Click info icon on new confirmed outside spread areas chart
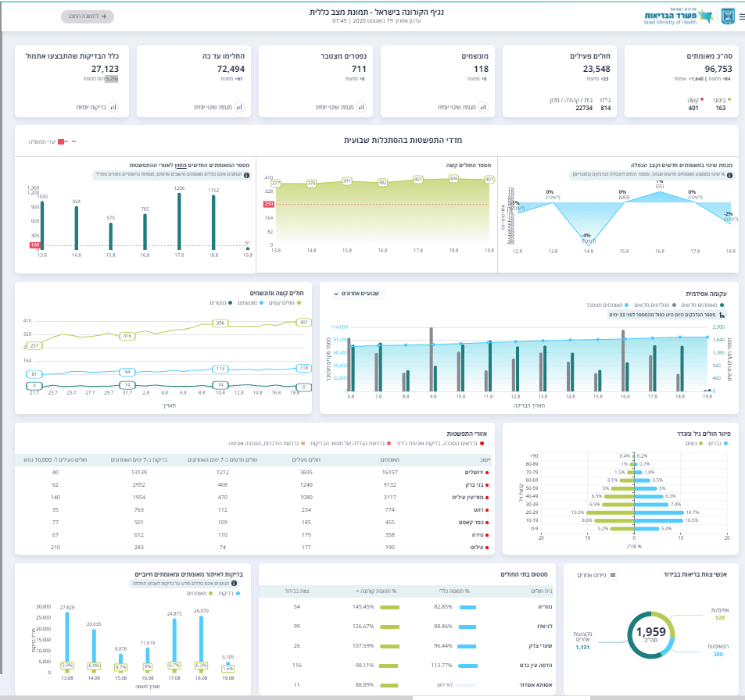 pos(246,175)
